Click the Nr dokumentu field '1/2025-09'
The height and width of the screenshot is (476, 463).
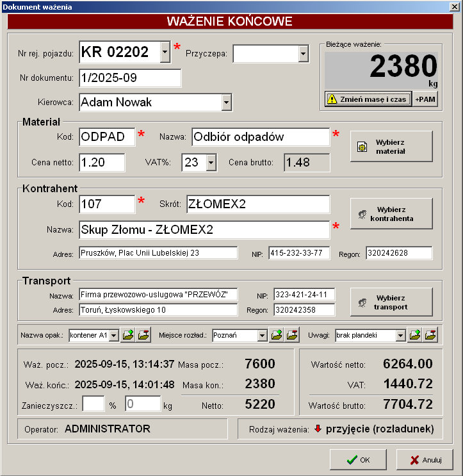130,78
